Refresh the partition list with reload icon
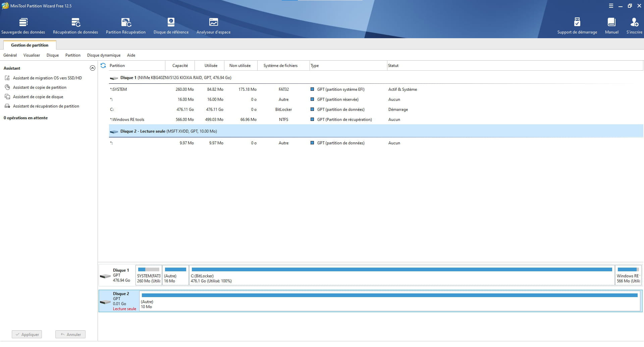644x347 pixels. (x=103, y=66)
